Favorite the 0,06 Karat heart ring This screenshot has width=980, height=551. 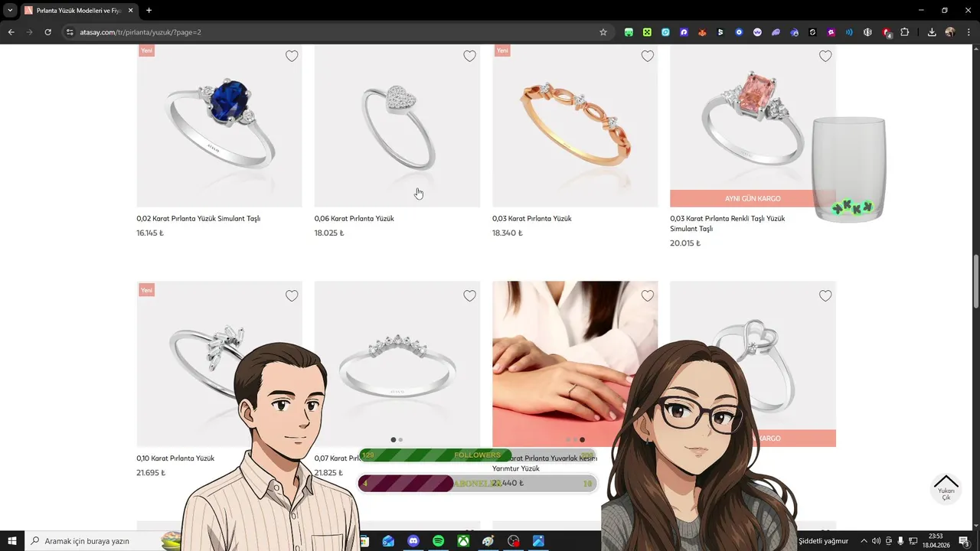469,56
